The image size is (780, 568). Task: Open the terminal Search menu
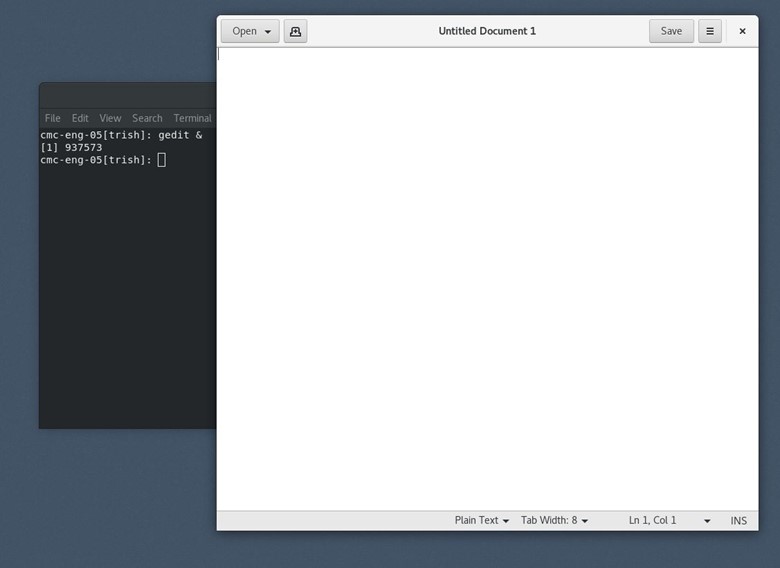pos(147,118)
